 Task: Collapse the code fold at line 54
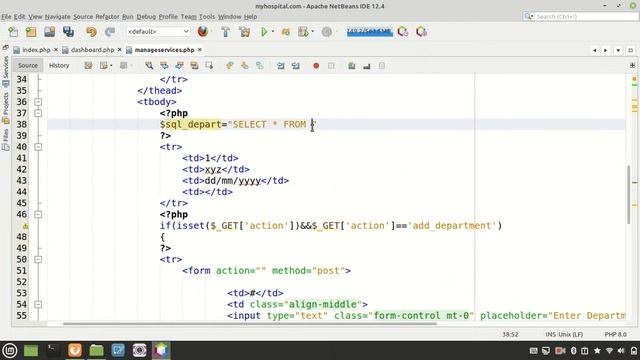point(38,304)
